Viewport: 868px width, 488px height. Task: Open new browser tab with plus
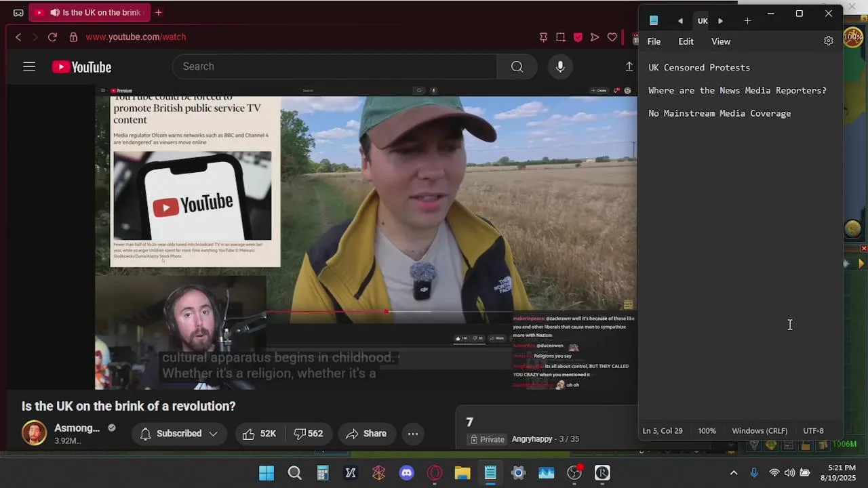158,12
